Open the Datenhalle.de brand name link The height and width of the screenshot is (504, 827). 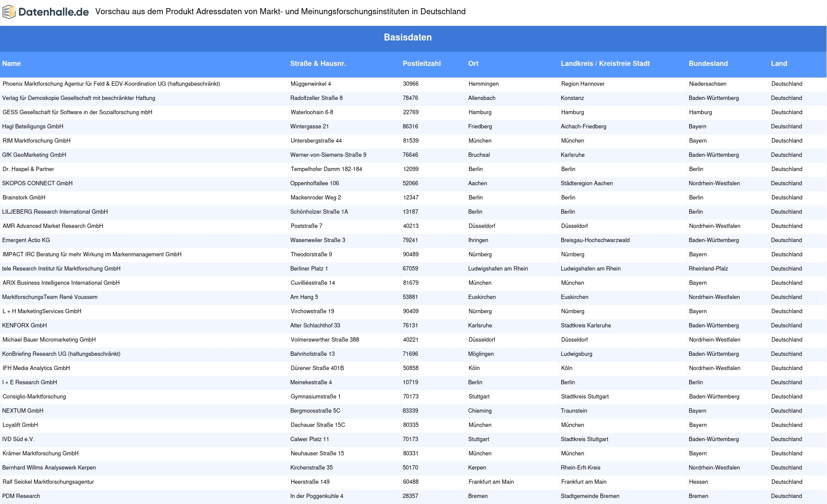pos(53,12)
